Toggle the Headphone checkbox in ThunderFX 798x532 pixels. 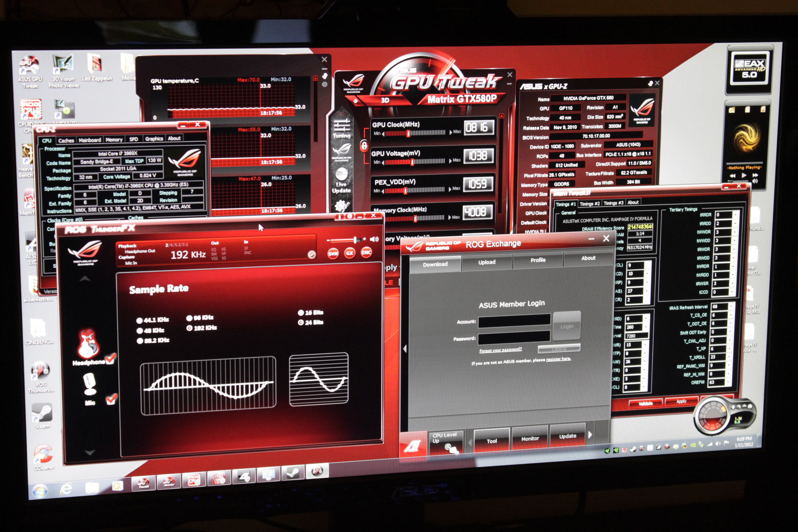click(x=110, y=359)
